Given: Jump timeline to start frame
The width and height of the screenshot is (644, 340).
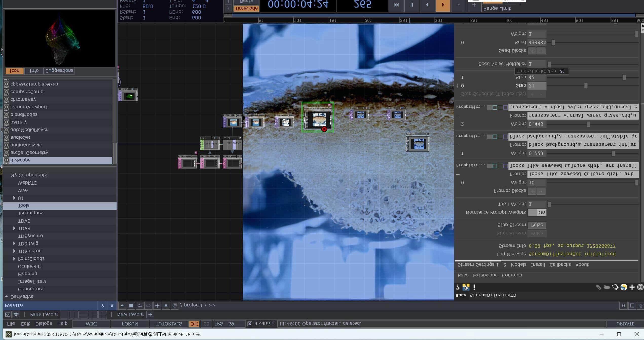Looking at the screenshot, I should [396, 5].
